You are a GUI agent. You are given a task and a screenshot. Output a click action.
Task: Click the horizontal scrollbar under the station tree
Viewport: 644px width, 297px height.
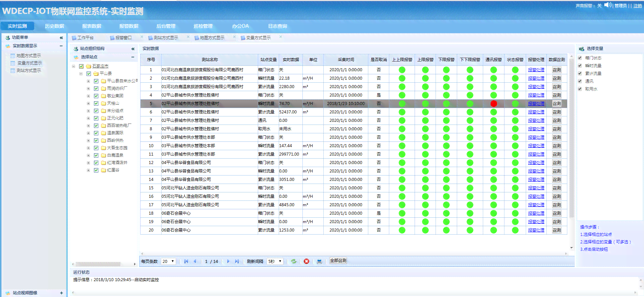point(98,264)
